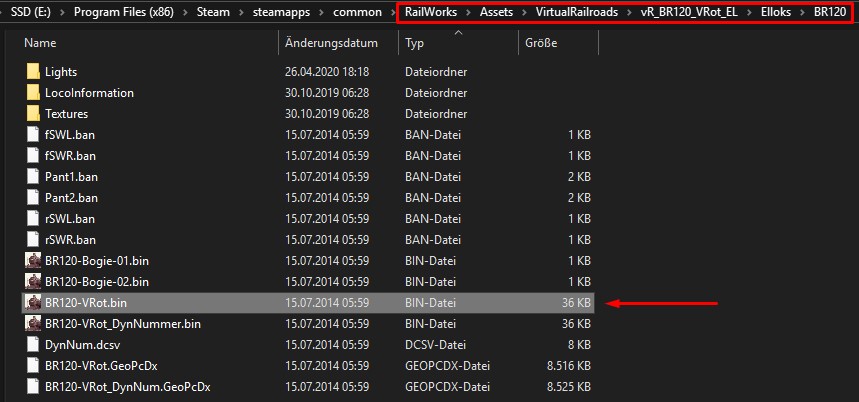Image resolution: width=859 pixels, height=402 pixels.
Task: Open VirtualRailroads breadcrumb in address bar
Action: pyautogui.click(x=577, y=12)
